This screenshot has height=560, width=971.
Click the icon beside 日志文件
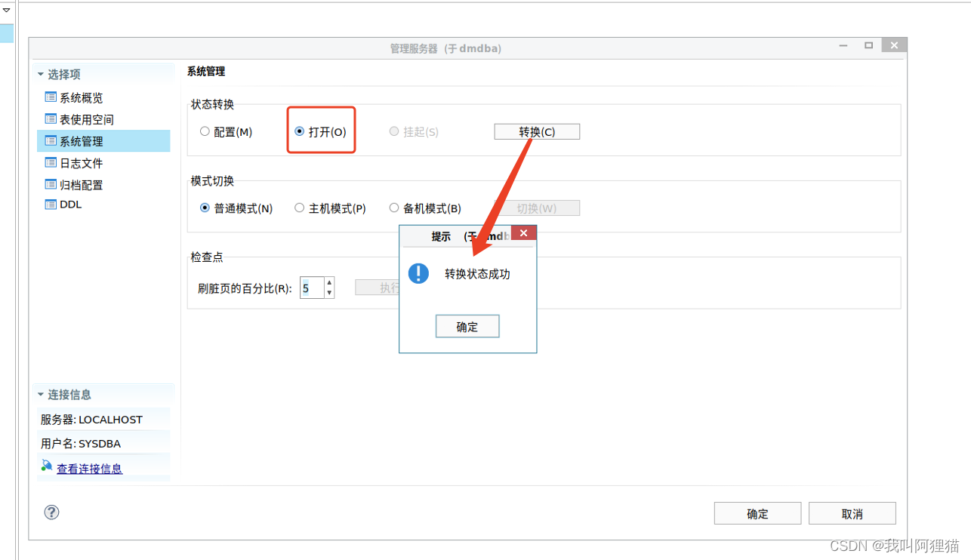(x=51, y=162)
